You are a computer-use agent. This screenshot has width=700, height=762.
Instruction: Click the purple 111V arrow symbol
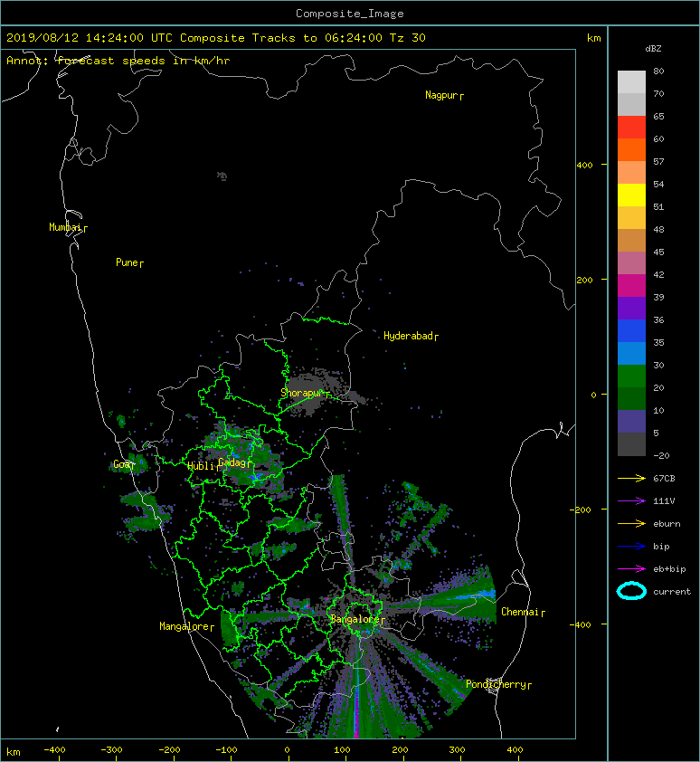pos(631,501)
